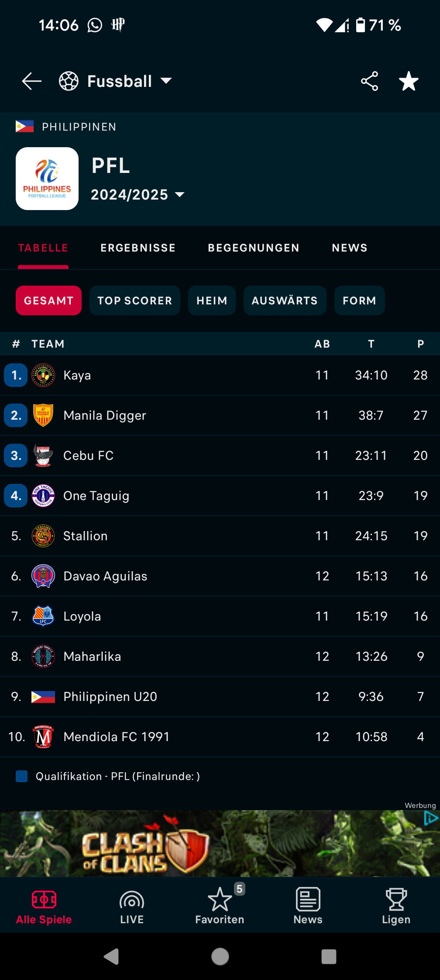The image size is (440, 980).
Task: Open the Kaya team logo
Action: 43,375
